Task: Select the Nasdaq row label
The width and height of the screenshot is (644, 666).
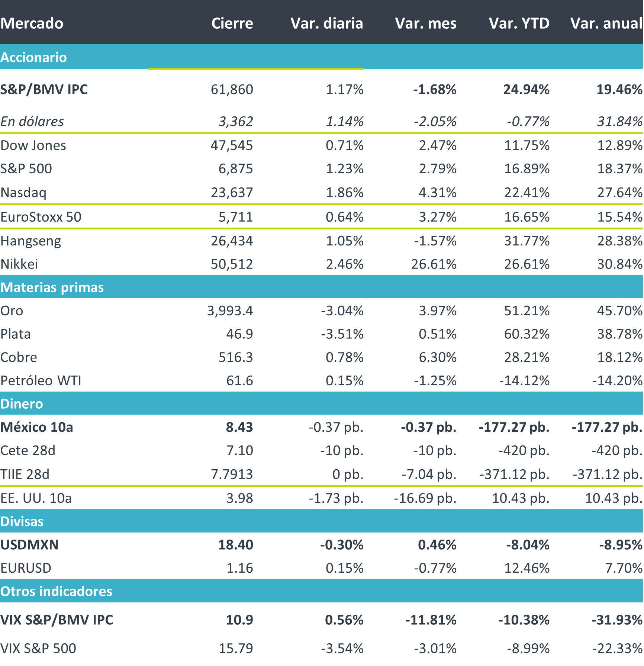Action: click(x=23, y=193)
